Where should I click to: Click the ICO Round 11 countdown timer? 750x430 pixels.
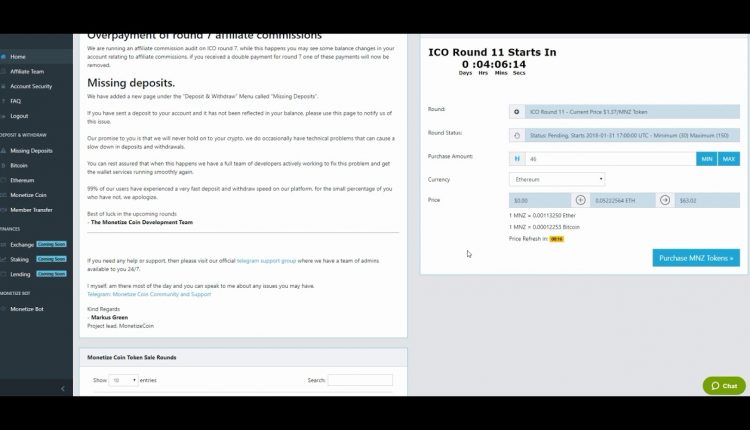(x=494, y=65)
